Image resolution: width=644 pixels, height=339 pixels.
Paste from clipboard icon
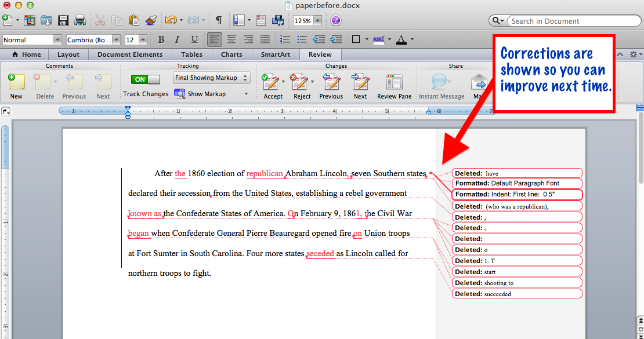(x=133, y=20)
